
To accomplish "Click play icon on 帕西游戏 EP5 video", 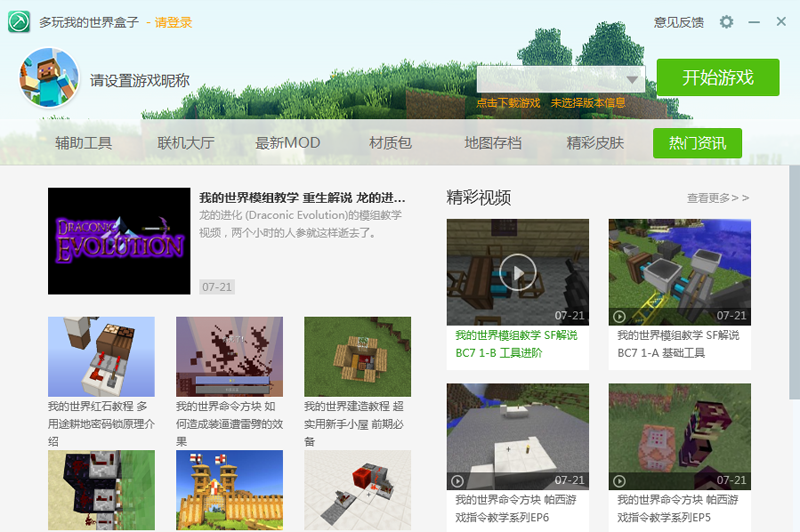I will [619, 481].
